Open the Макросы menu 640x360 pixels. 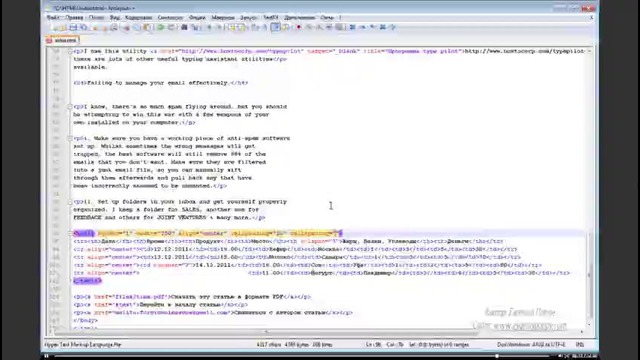pos(223,18)
